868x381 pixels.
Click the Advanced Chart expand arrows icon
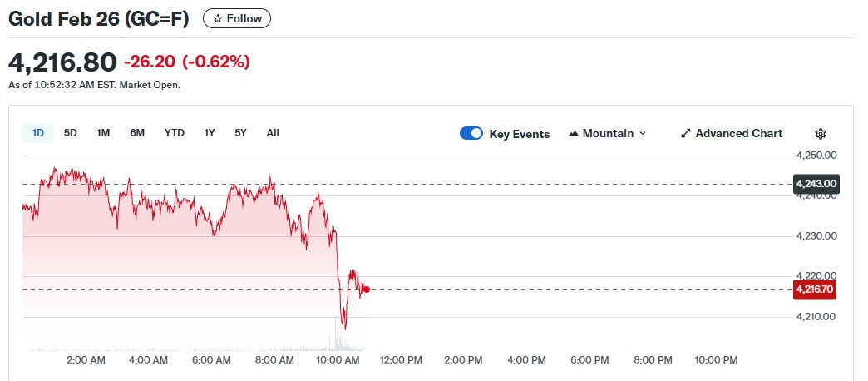[x=686, y=134]
